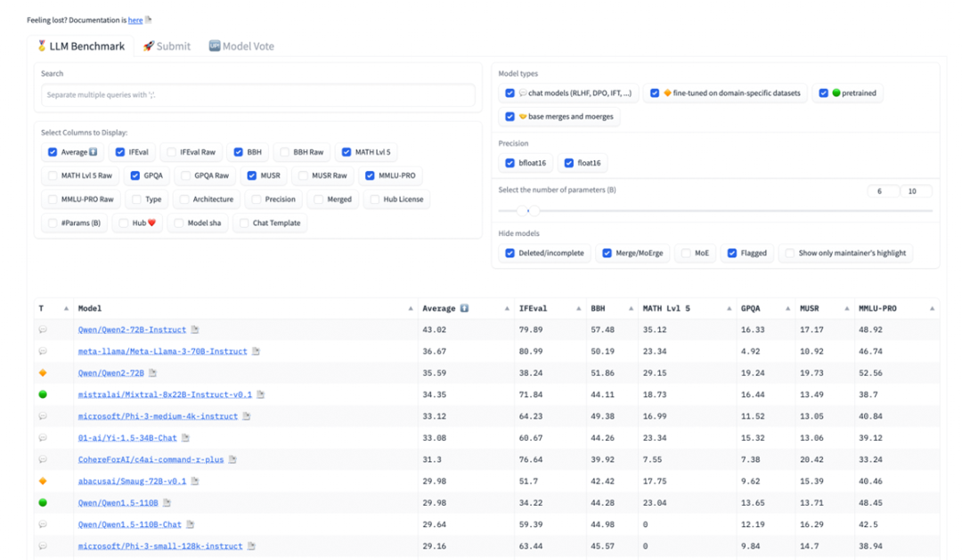The height and width of the screenshot is (560, 962).
Task: Check the Hub License column option
Action: pyautogui.click(x=375, y=199)
